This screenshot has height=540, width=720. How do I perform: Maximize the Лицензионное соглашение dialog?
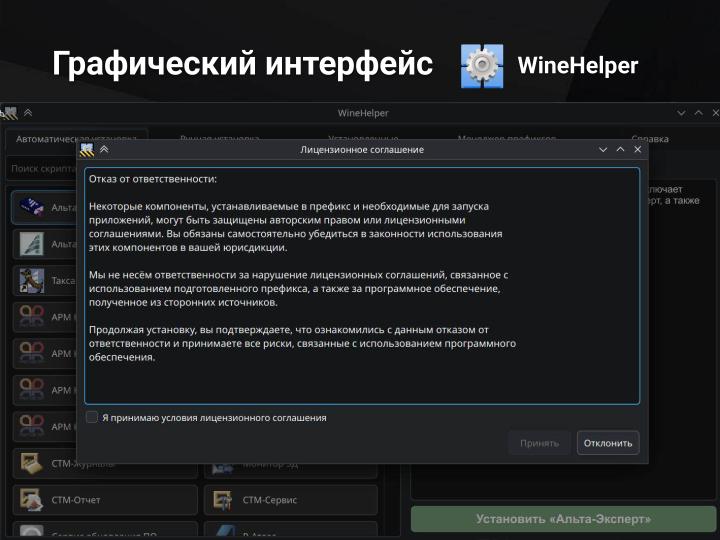[x=620, y=149]
